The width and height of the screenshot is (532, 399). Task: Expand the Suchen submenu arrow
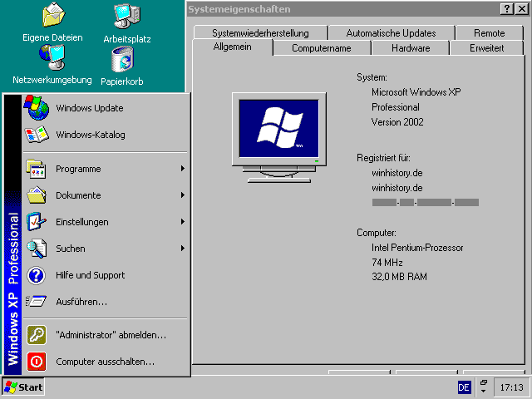pyautogui.click(x=182, y=249)
